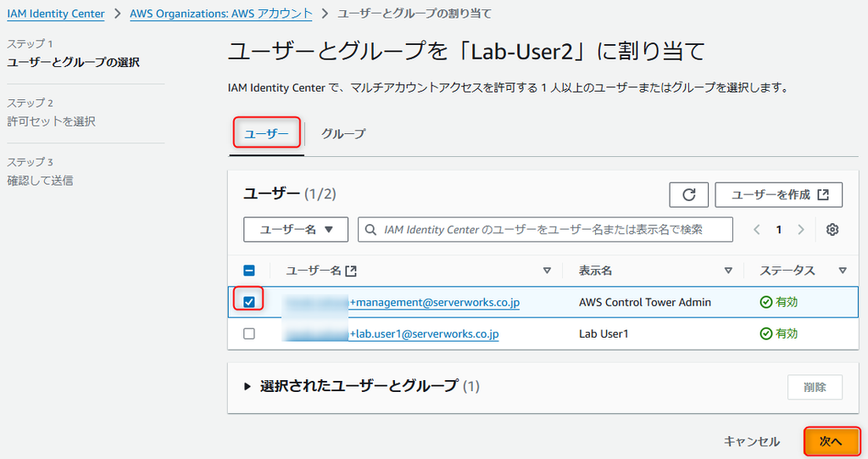
Task: Click ステップ 1 ユーザーとグループの選択 in sidebar
Action: [x=73, y=53]
